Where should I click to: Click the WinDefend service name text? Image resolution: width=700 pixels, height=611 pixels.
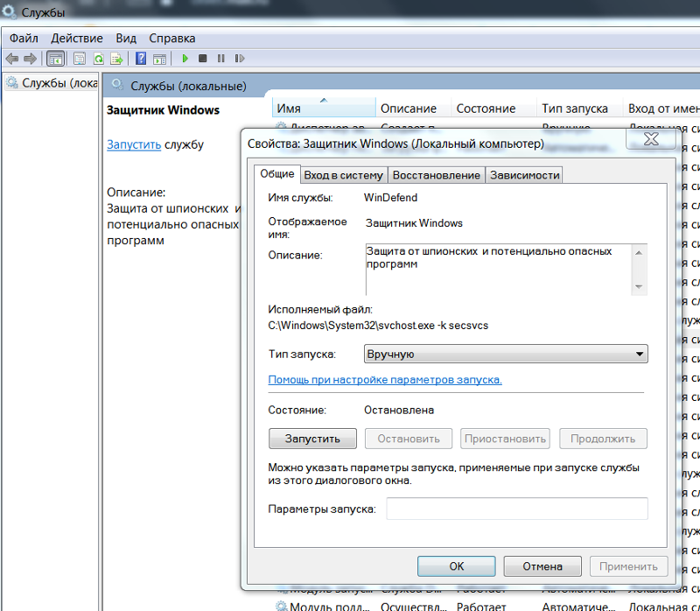coord(390,198)
